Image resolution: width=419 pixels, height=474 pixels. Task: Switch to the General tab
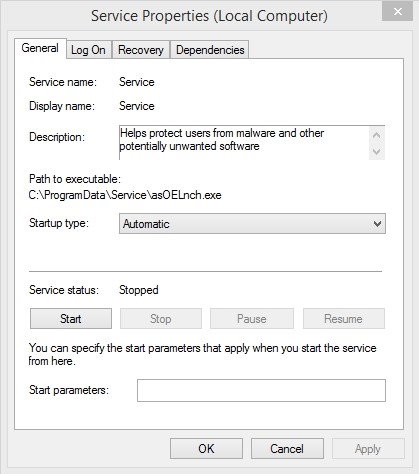point(40,48)
